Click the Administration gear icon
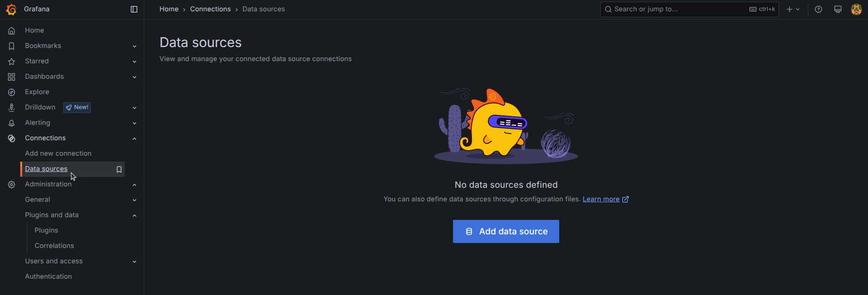868x295 pixels. coord(12,185)
